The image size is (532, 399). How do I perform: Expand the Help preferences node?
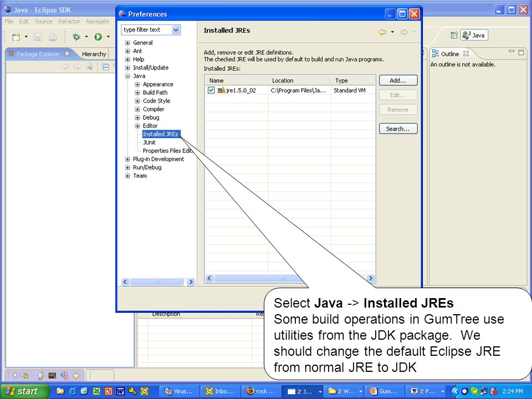(127, 59)
